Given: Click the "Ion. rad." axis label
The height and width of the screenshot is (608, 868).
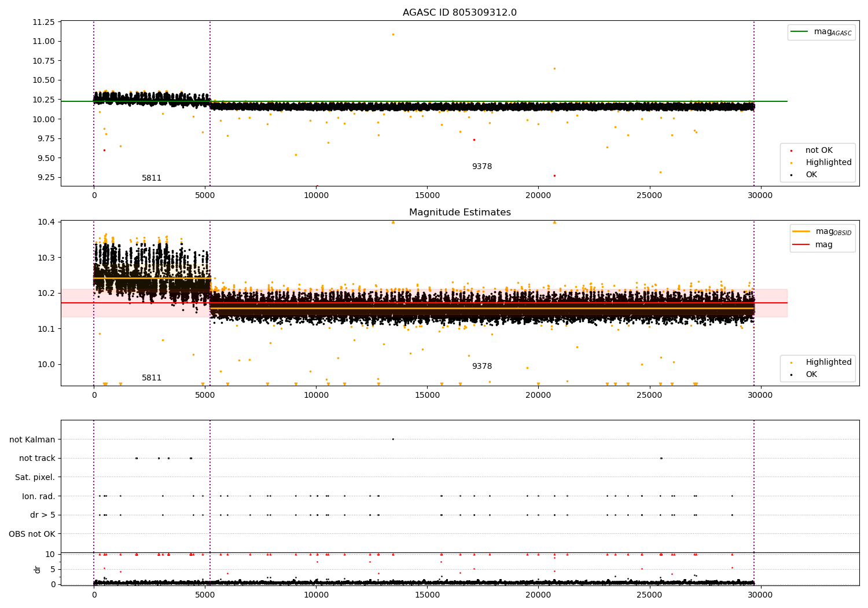Looking at the screenshot, I should point(39,496).
